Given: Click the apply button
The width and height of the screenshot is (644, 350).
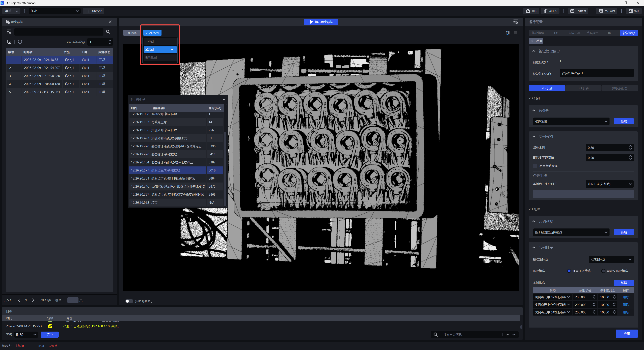Looking at the screenshot, I should [x=627, y=334].
